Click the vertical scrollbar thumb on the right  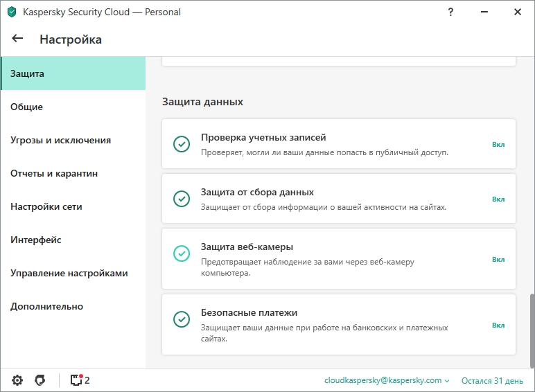coord(532,330)
